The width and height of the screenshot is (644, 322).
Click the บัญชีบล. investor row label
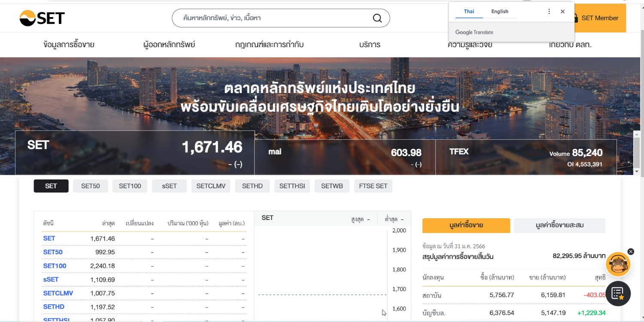point(434,313)
